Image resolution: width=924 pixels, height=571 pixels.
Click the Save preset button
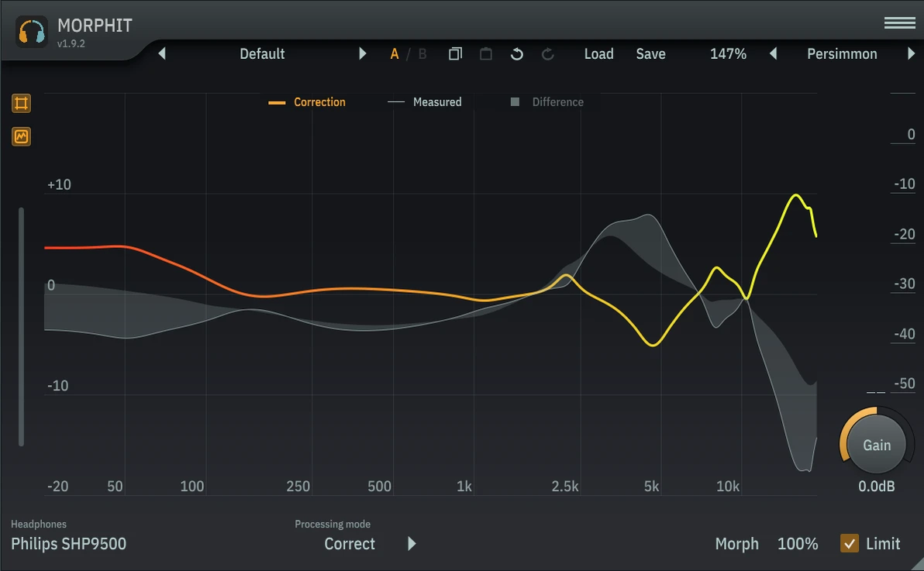coord(650,54)
